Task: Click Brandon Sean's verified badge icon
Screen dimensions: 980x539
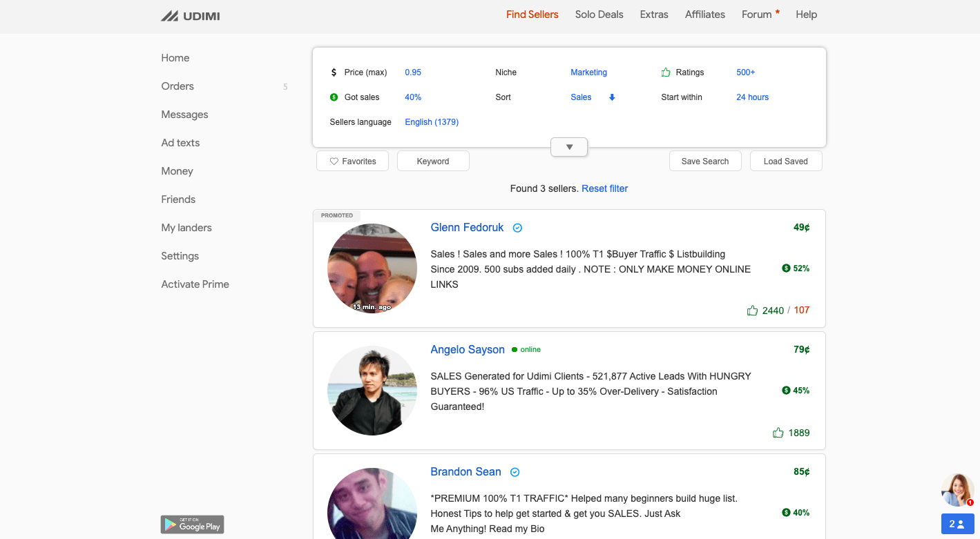Action: (x=515, y=472)
